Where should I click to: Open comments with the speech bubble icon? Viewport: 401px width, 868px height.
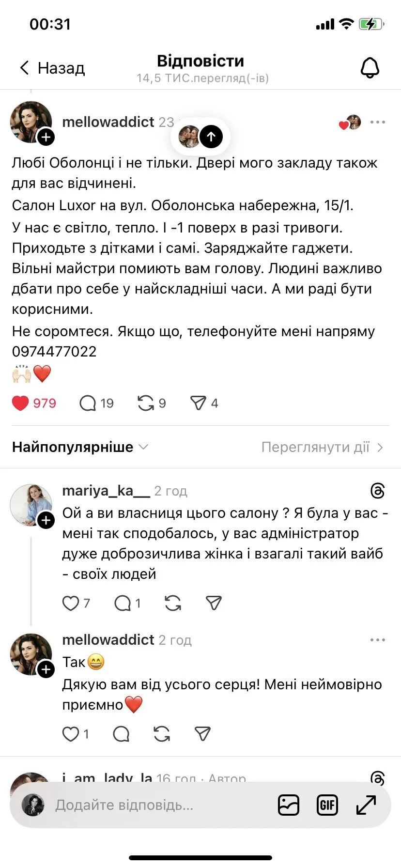89,403
